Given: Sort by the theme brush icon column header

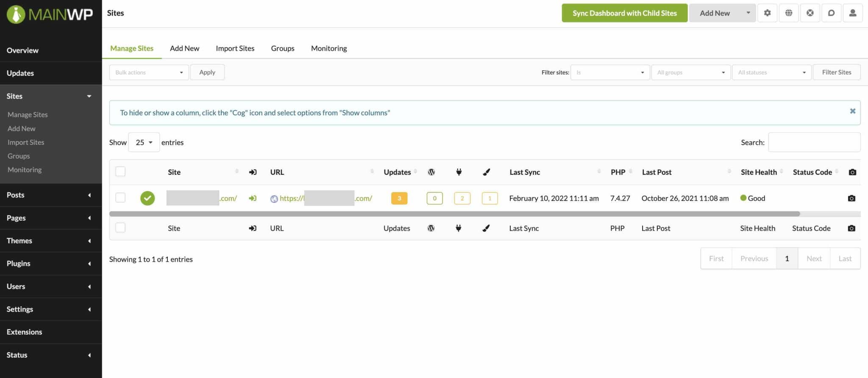Looking at the screenshot, I should point(487,172).
